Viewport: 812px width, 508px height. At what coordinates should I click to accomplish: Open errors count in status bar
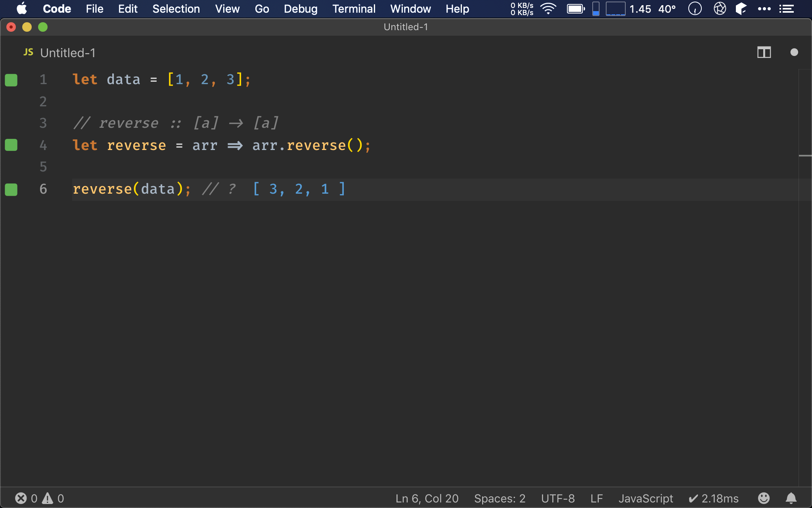26,498
